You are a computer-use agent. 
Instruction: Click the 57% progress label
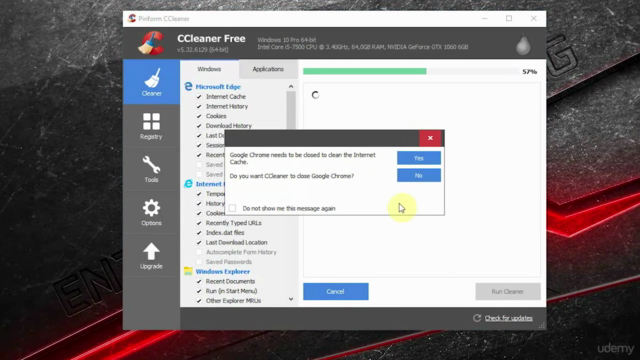tap(529, 71)
